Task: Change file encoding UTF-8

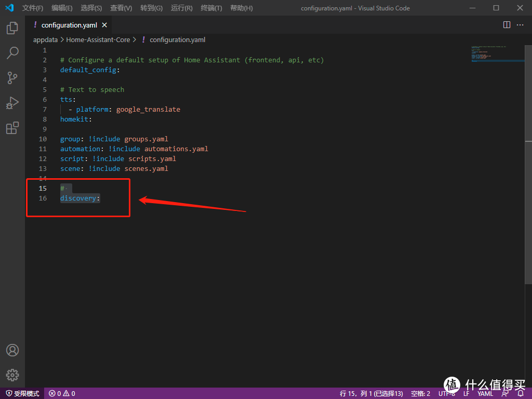Action: click(446, 394)
